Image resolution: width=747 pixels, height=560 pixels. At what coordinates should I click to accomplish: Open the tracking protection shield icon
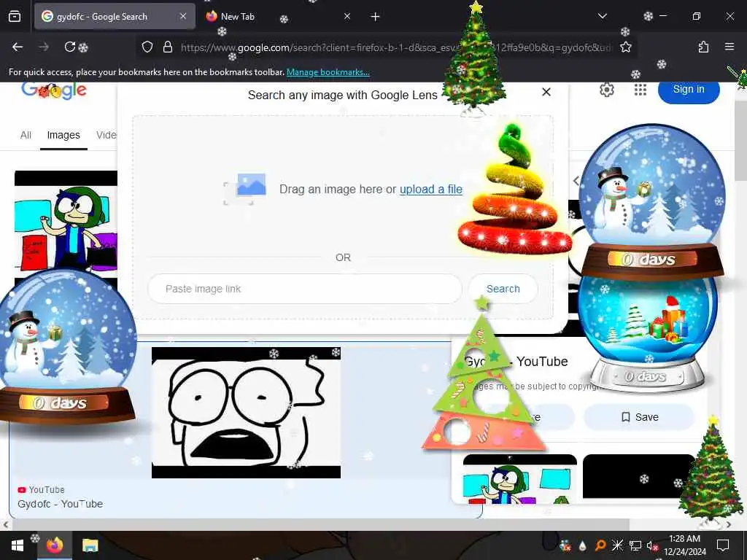(147, 47)
